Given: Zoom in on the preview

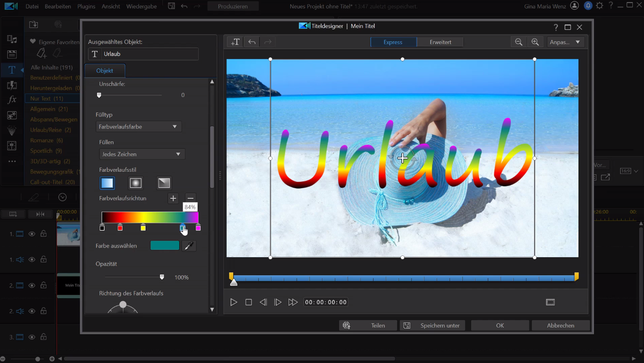Looking at the screenshot, I should (x=535, y=42).
